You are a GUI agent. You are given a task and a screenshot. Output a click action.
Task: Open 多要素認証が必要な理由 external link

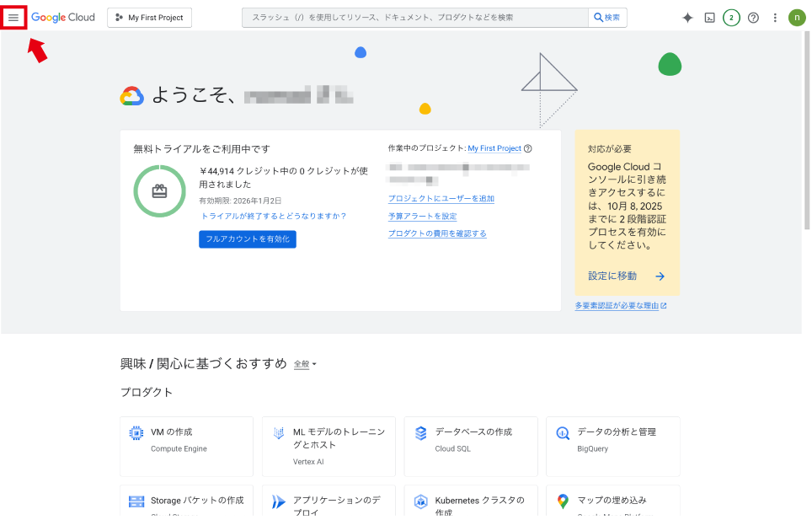620,306
